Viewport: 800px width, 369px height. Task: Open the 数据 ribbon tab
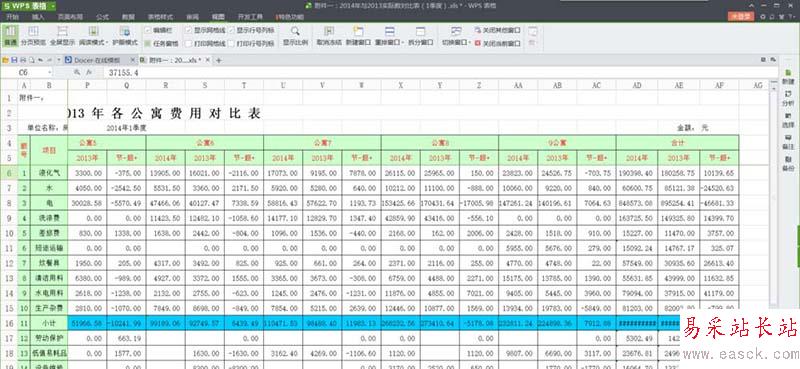pos(128,17)
